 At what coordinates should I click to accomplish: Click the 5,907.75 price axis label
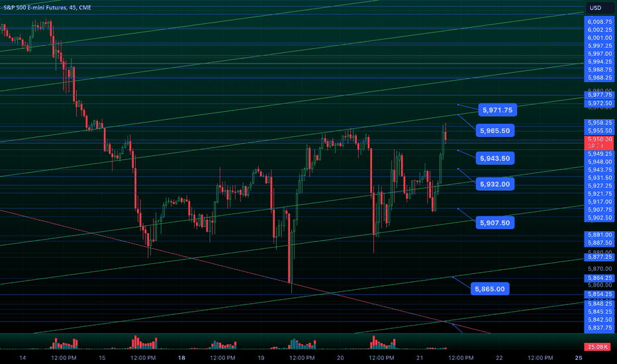click(600, 210)
